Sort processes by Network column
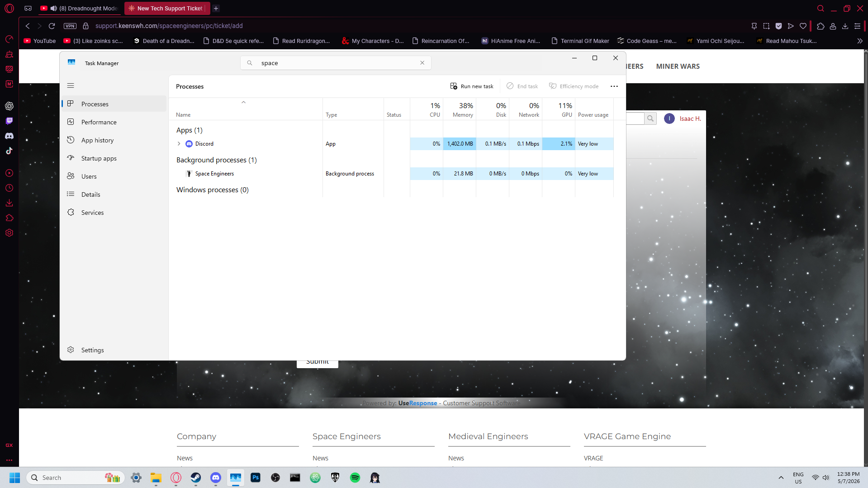868x488 pixels. pos(526,109)
